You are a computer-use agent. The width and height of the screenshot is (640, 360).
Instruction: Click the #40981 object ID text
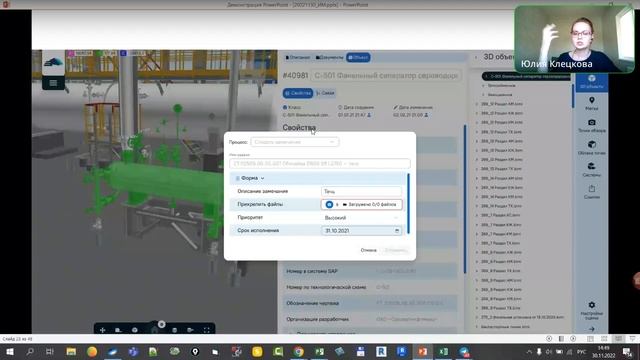click(295, 76)
